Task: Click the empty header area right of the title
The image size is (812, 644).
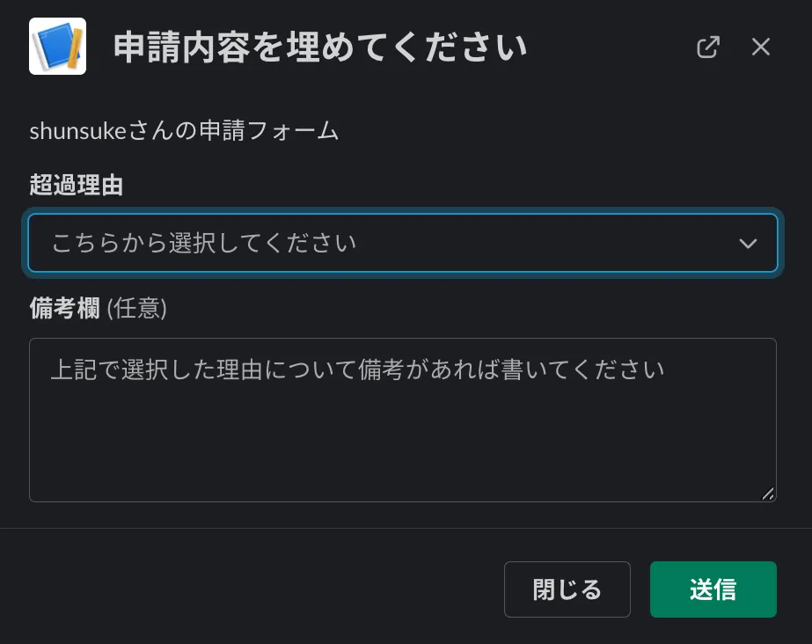Action: [607, 48]
